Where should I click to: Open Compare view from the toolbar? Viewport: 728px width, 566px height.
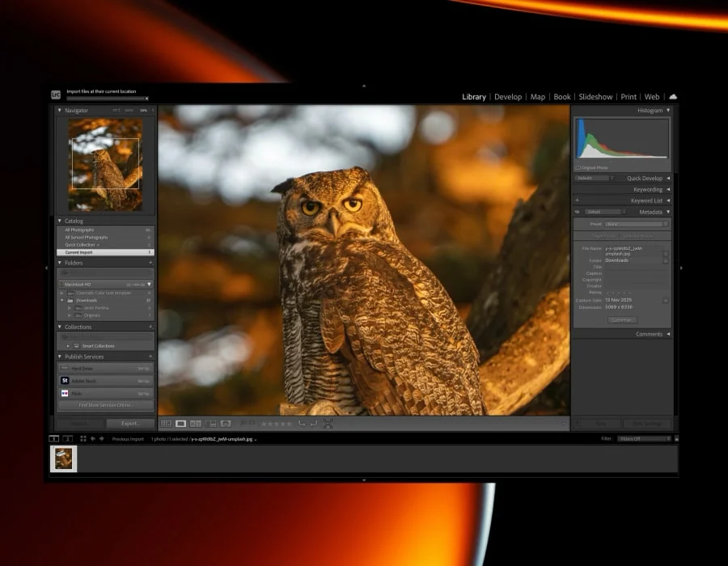tap(196, 423)
